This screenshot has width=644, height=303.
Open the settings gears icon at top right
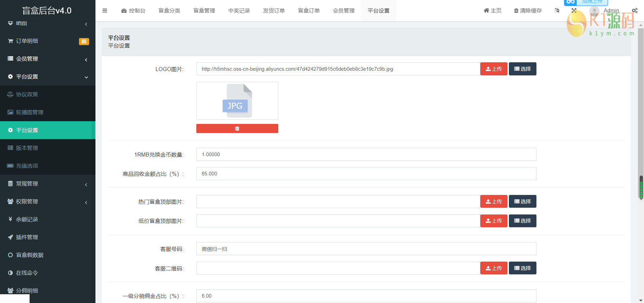coord(635,11)
